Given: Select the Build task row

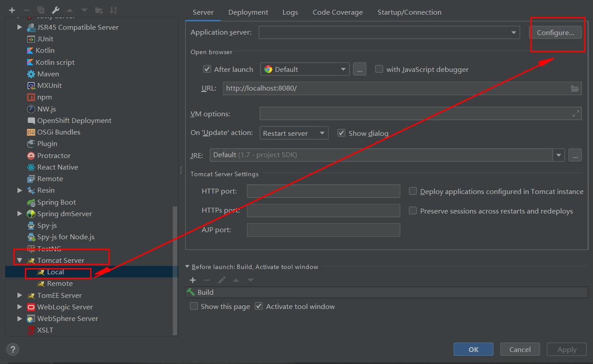Looking at the screenshot, I should pos(386,292).
